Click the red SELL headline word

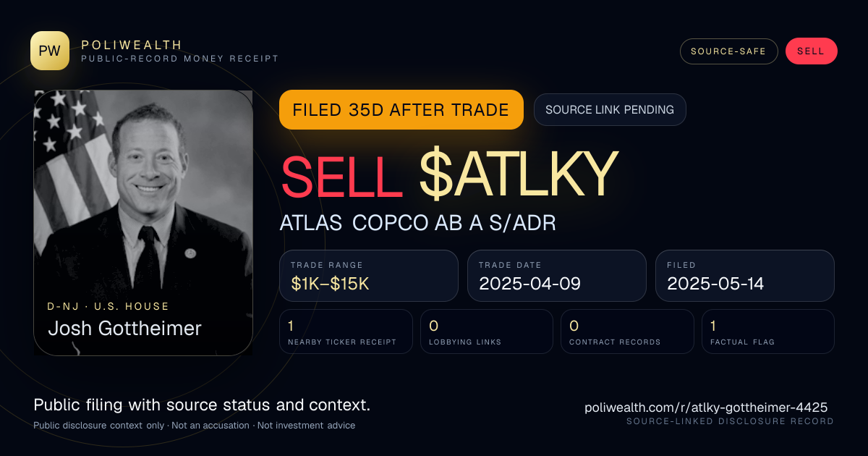pyautogui.click(x=341, y=175)
